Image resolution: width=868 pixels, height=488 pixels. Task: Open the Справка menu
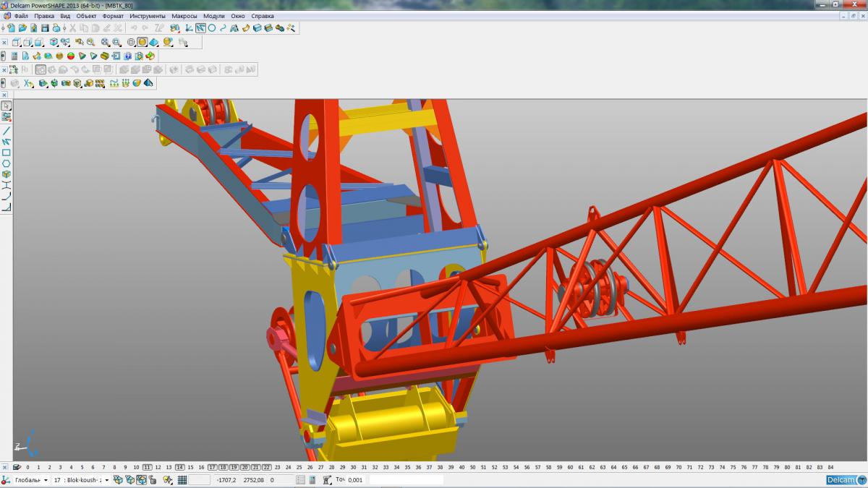(x=263, y=15)
